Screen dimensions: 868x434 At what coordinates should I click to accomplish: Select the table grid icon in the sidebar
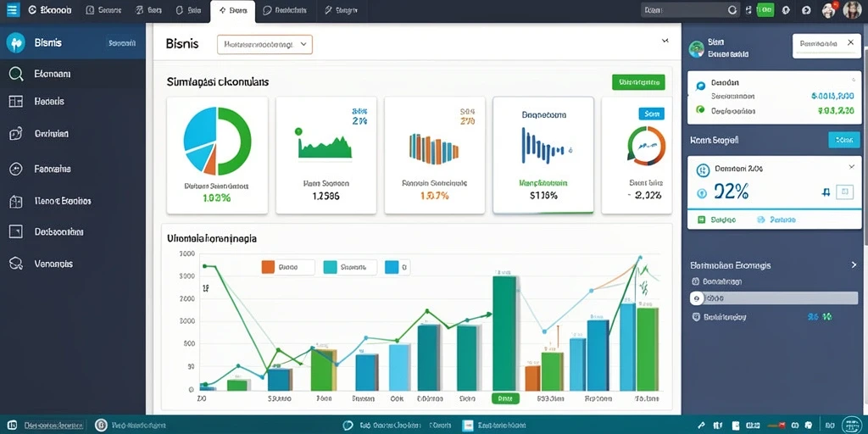pos(16,102)
